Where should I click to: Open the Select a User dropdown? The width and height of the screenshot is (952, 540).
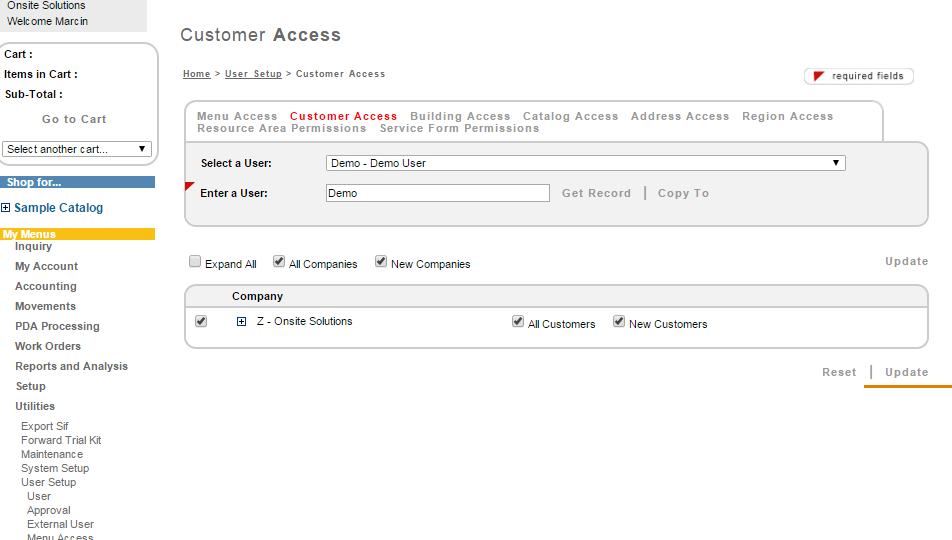[x=585, y=163]
